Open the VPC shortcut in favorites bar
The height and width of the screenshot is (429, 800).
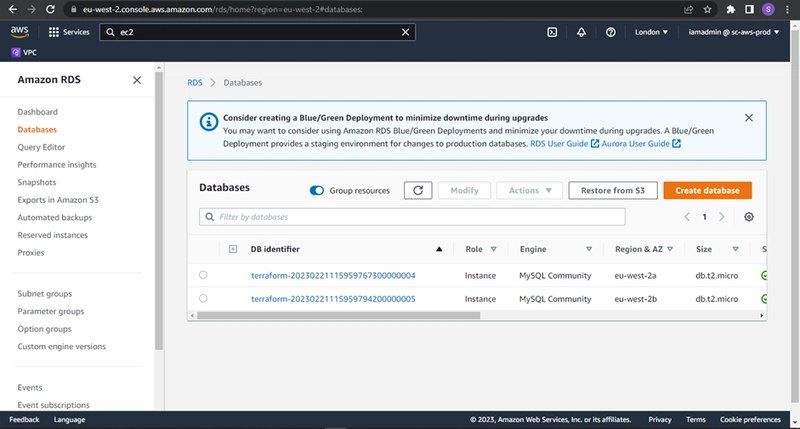[x=24, y=52]
